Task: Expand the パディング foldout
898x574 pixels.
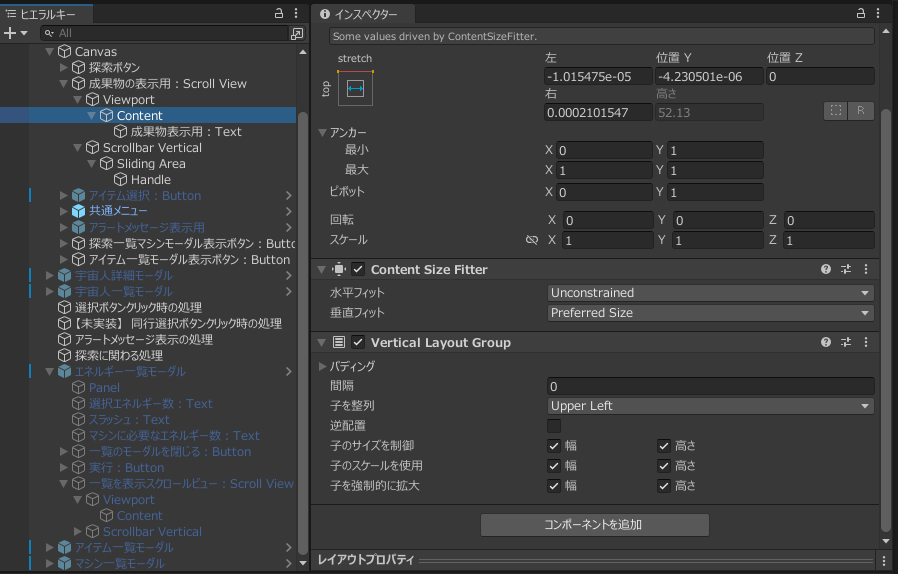Action: 322,366
